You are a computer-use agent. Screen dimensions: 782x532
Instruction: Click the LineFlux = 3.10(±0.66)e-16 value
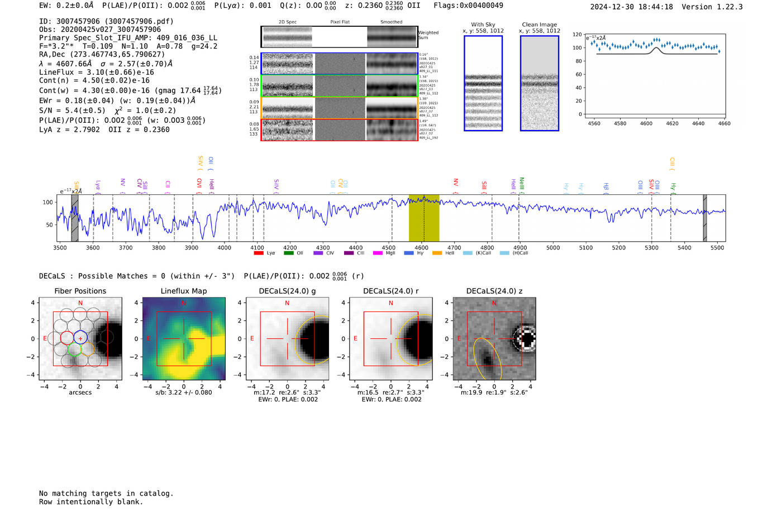[x=97, y=73]
